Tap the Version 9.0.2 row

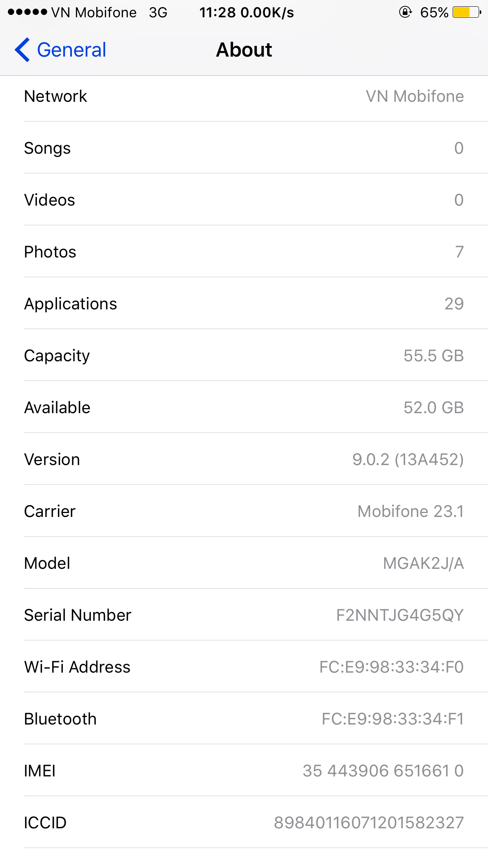tap(244, 459)
